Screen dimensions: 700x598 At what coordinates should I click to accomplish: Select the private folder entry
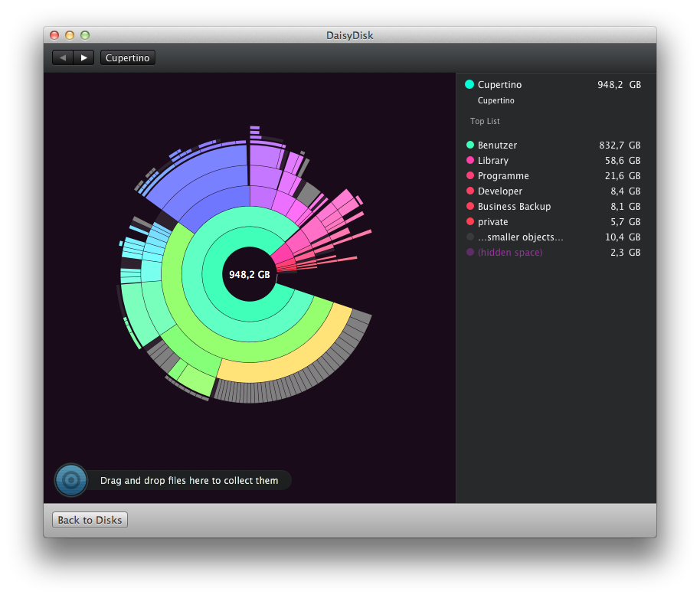click(x=554, y=222)
